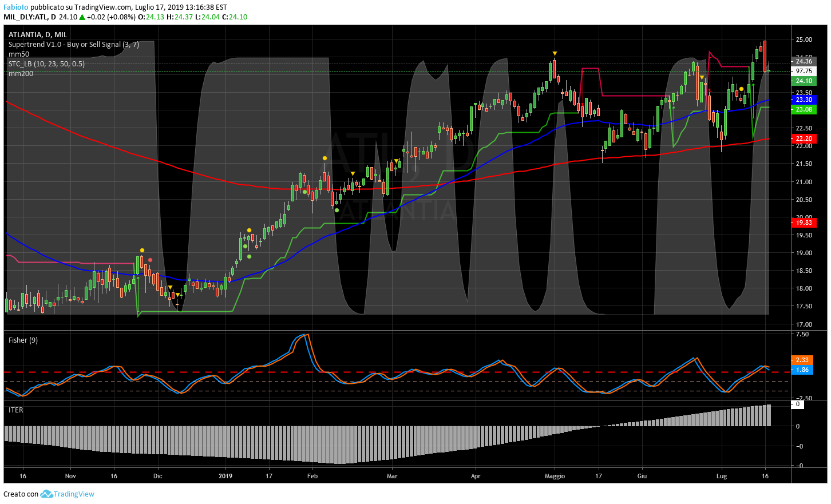Click the 'O:24.13' open value in header
The width and height of the screenshot is (831, 504).
pyautogui.click(x=151, y=17)
